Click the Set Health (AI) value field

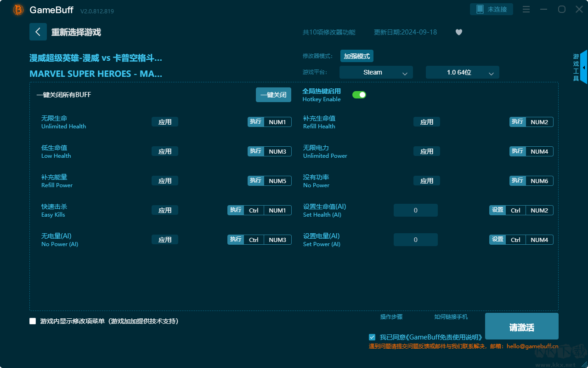[x=416, y=210]
